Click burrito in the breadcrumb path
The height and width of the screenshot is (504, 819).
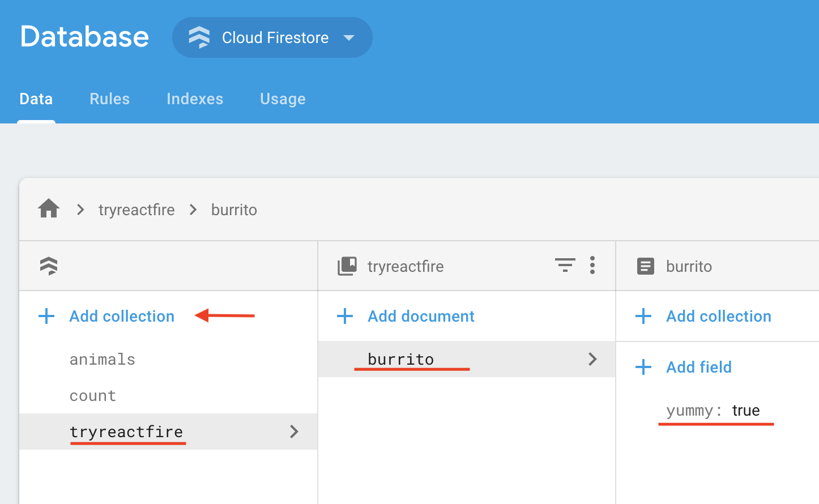click(x=234, y=210)
